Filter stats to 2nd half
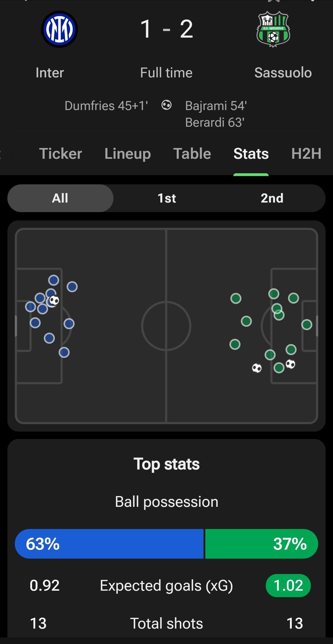333x644 pixels. point(272,198)
